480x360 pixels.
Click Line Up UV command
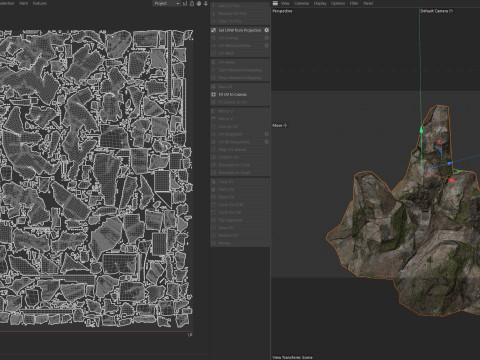point(240,126)
